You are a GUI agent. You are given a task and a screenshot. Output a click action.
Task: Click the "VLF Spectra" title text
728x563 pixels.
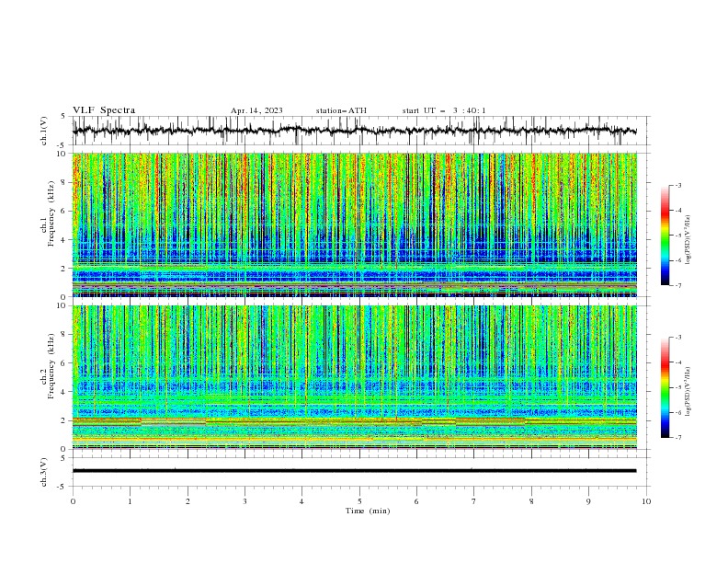[104, 110]
